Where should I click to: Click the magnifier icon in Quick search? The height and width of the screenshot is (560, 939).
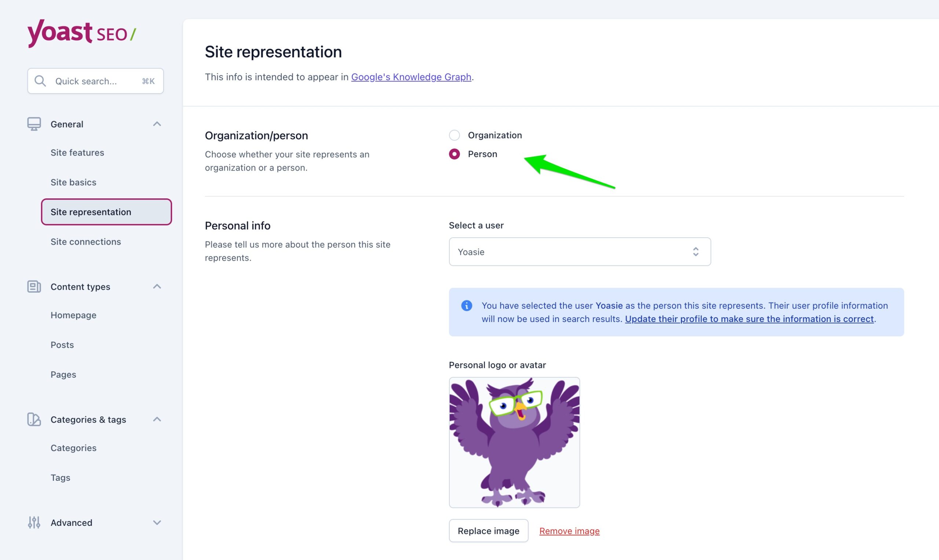click(40, 81)
